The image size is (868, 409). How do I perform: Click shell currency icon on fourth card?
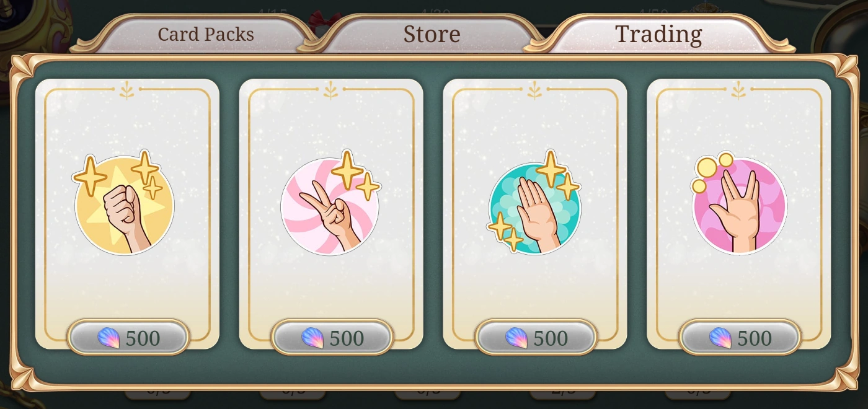tap(720, 338)
